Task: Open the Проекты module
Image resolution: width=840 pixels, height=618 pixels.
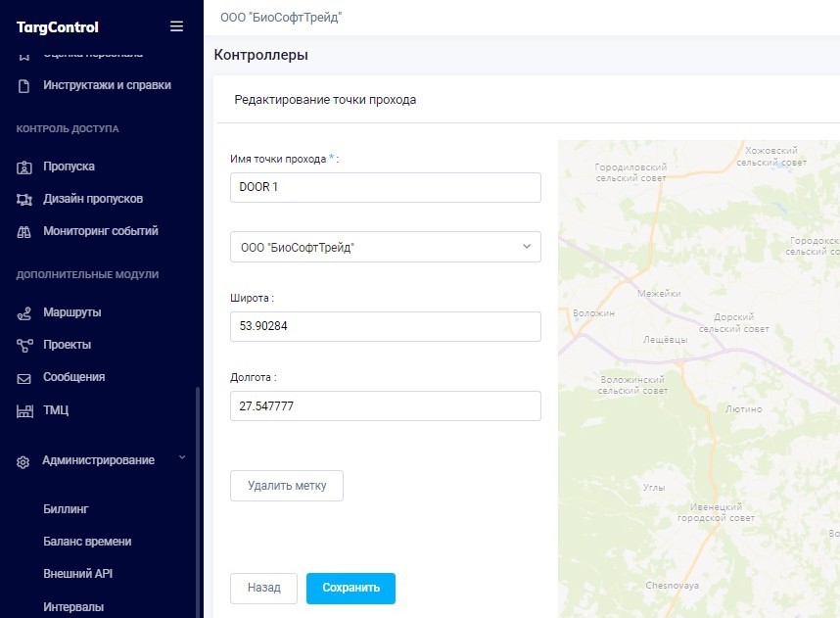Action: pyautogui.click(x=67, y=345)
